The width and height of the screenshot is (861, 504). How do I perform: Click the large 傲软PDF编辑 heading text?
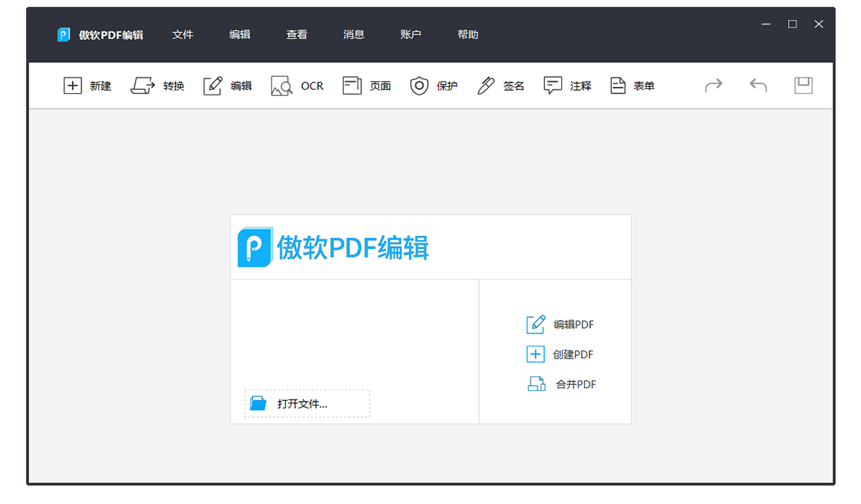pyautogui.click(x=353, y=247)
